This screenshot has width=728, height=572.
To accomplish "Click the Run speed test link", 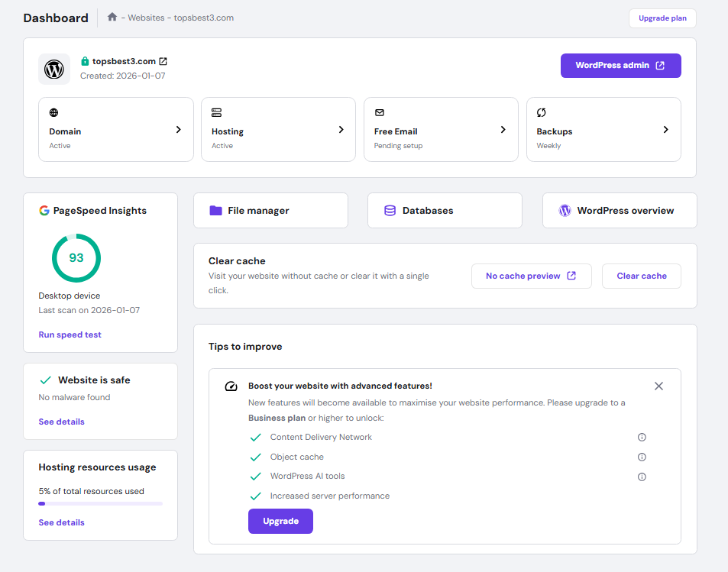I will [70, 334].
